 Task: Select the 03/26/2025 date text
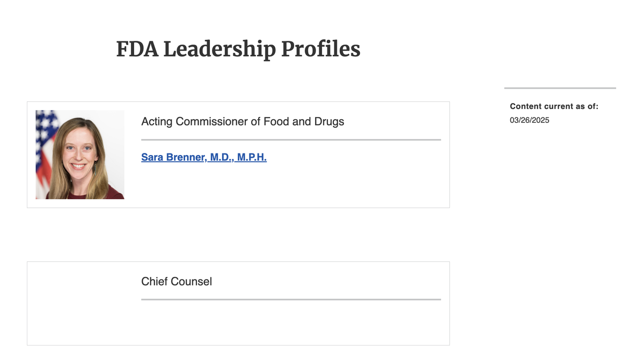(530, 120)
